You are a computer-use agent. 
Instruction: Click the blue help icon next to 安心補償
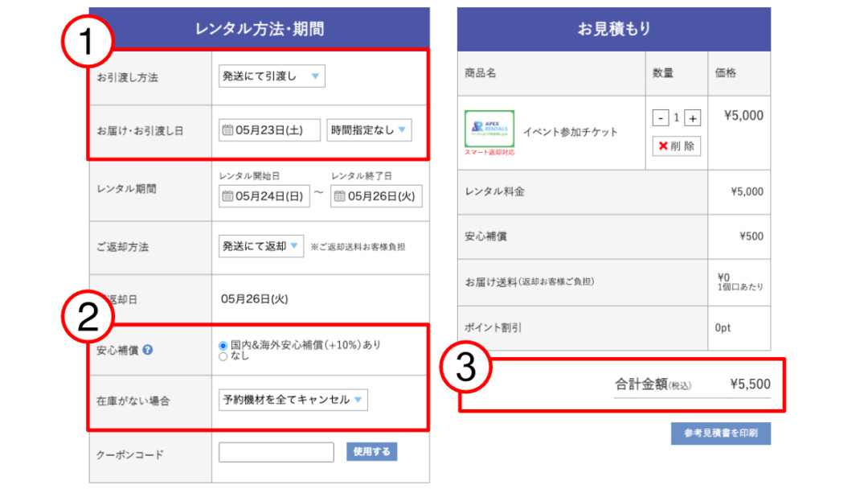click(148, 350)
